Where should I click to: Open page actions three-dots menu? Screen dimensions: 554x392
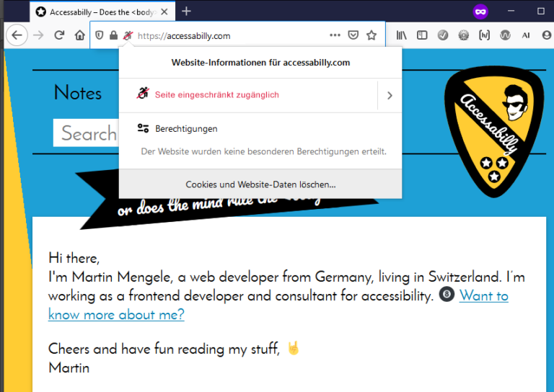pos(335,35)
